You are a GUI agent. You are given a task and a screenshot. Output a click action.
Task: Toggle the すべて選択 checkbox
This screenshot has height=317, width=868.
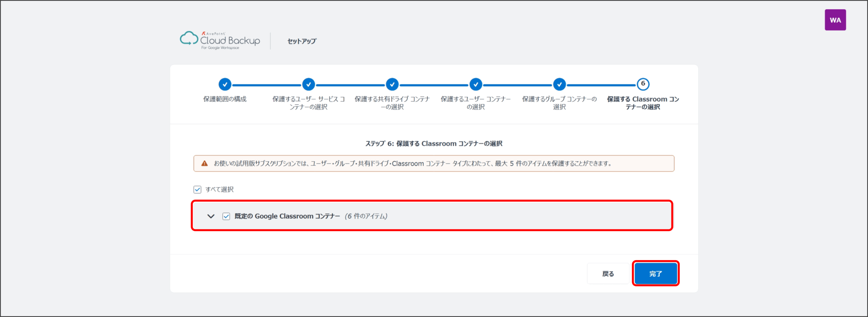click(197, 190)
